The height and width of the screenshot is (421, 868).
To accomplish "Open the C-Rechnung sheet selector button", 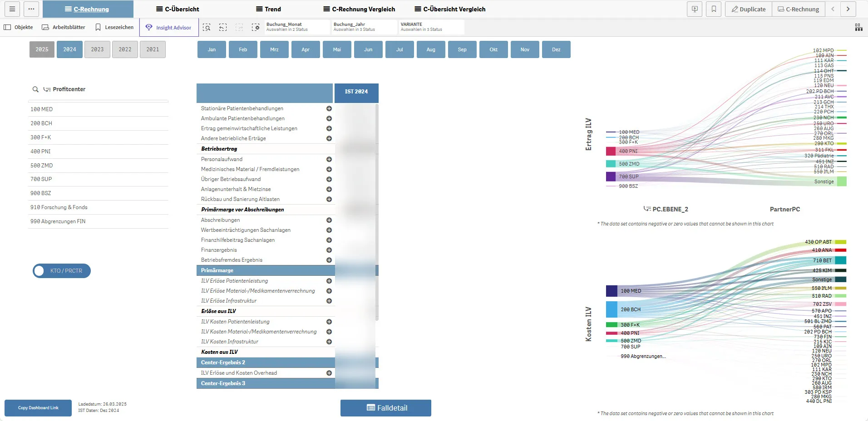I will 798,9.
